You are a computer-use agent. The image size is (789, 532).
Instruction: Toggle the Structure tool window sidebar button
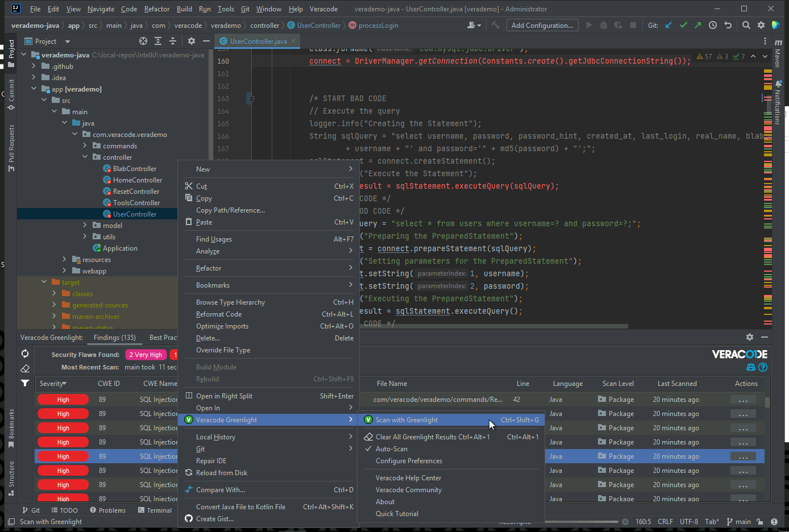[x=11, y=479]
